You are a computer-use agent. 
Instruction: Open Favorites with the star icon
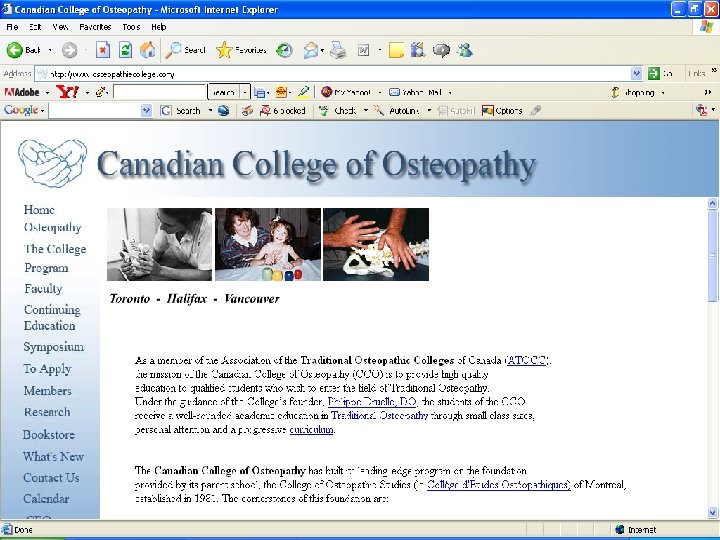point(242,50)
